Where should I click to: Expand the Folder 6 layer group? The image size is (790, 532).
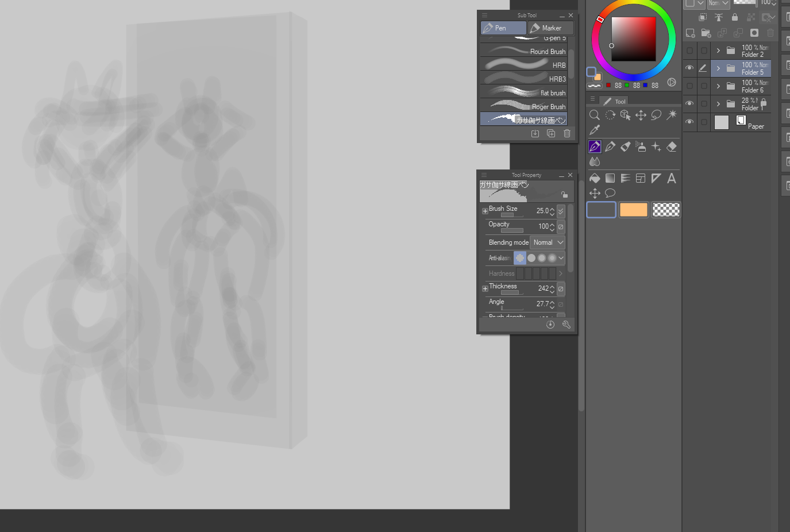[718, 86]
